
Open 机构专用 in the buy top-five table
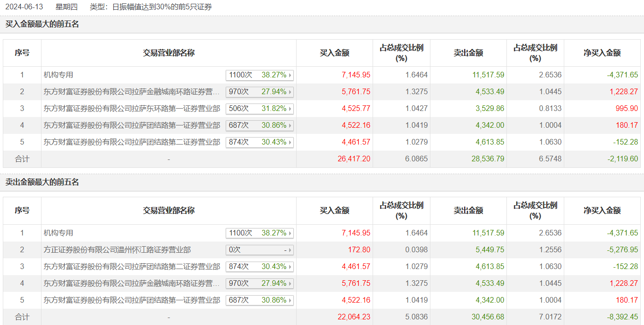58,75
